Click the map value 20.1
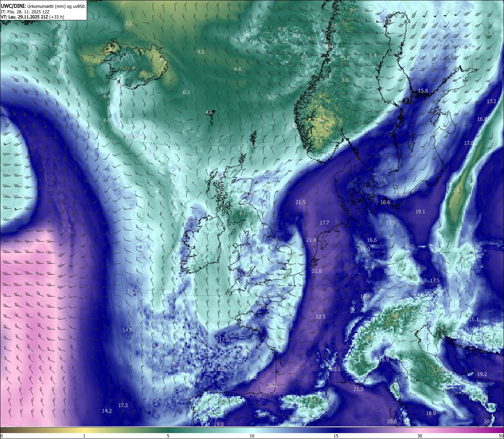The height and width of the screenshot is (439, 504). click(x=335, y=369)
